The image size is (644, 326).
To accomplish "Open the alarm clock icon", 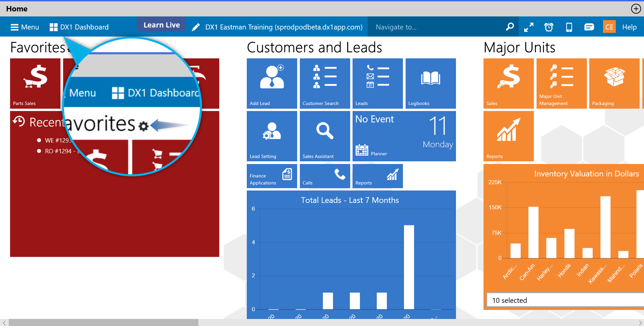I will pos(549,27).
